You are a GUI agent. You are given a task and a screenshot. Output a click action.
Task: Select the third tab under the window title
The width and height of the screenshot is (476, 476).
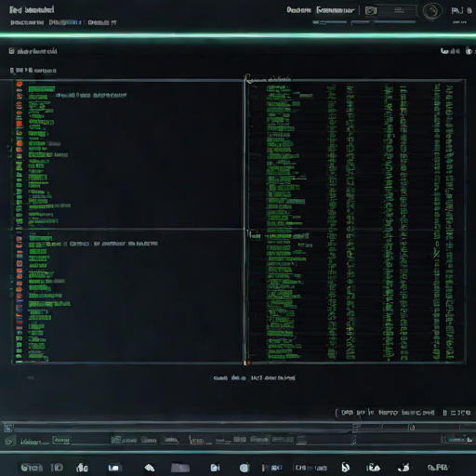[102, 22]
